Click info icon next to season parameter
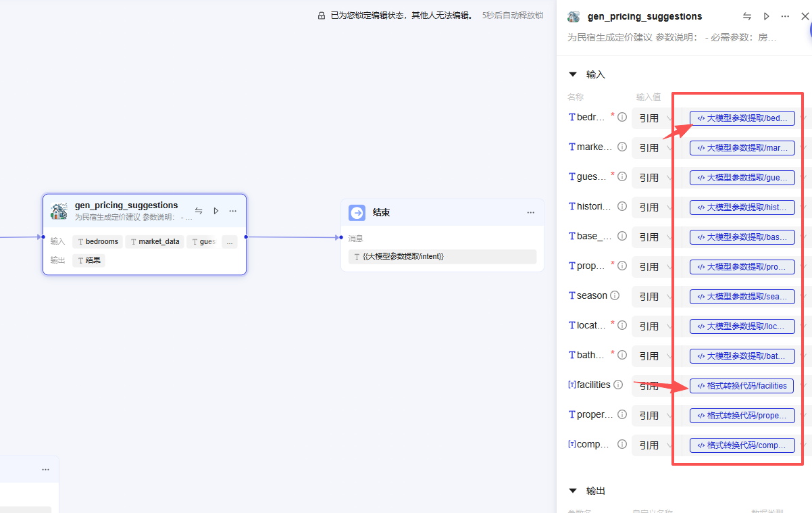Viewport: 812px width, 513px height. [x=615, y=295]
